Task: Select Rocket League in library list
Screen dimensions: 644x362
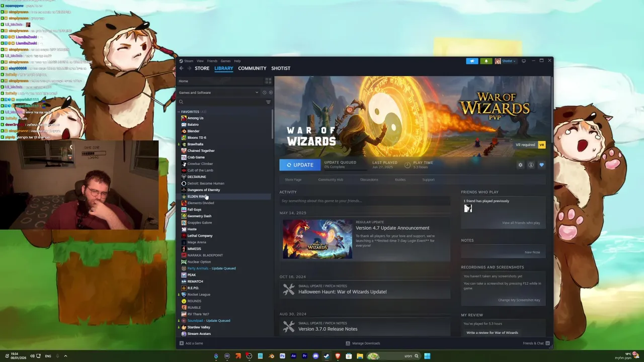Action: point(199,295)
